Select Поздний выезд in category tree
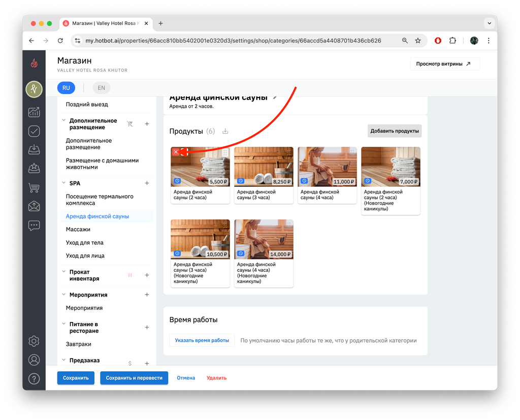Viewport: 520px width, 420px height. point(87,104)
